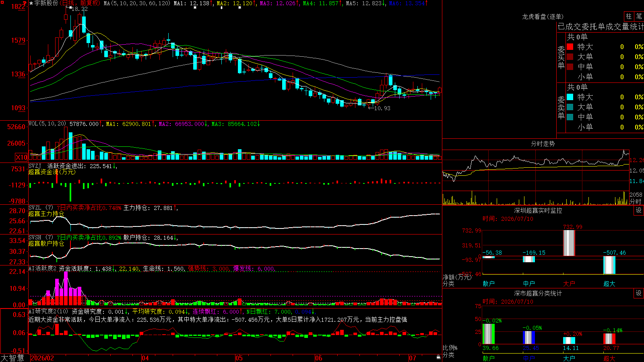Screen dimensions: 644x362
Task: Open the VOL(5,10,20) indicator label
Action: (47, 124)
